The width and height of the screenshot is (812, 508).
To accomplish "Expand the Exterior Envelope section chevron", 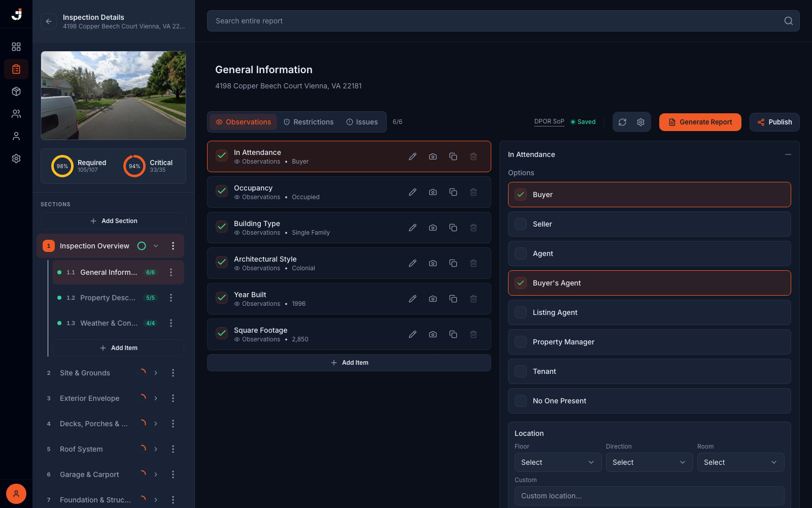I will (x=156, y=398).
